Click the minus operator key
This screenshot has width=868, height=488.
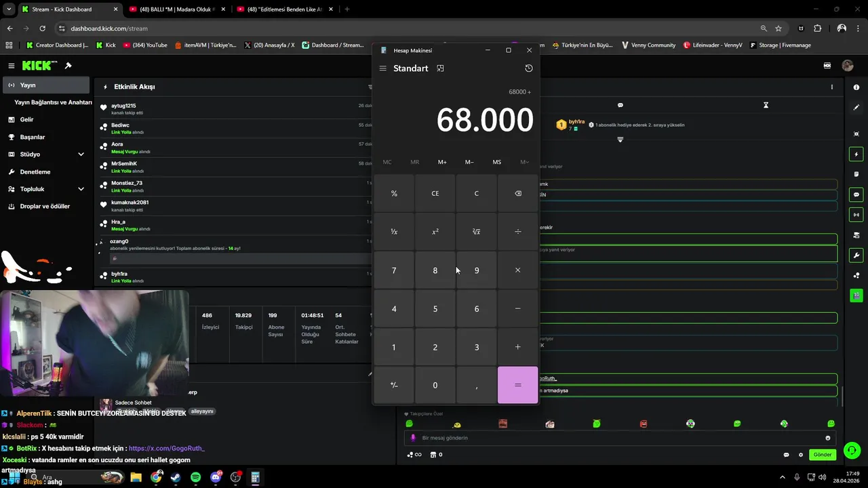(517, 308)
